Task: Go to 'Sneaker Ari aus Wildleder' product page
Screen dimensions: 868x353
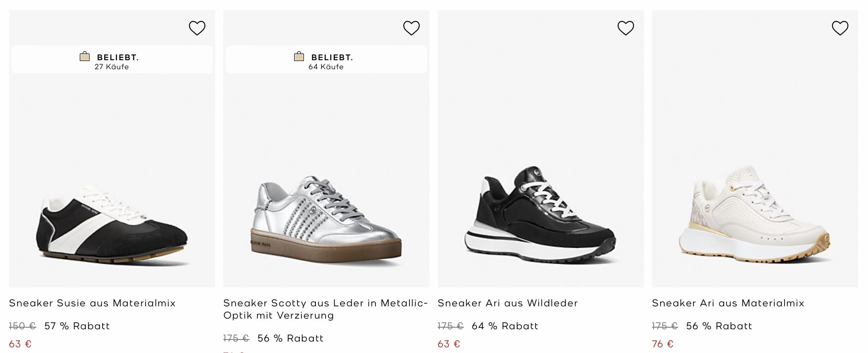Action: (x=508, y=303)
